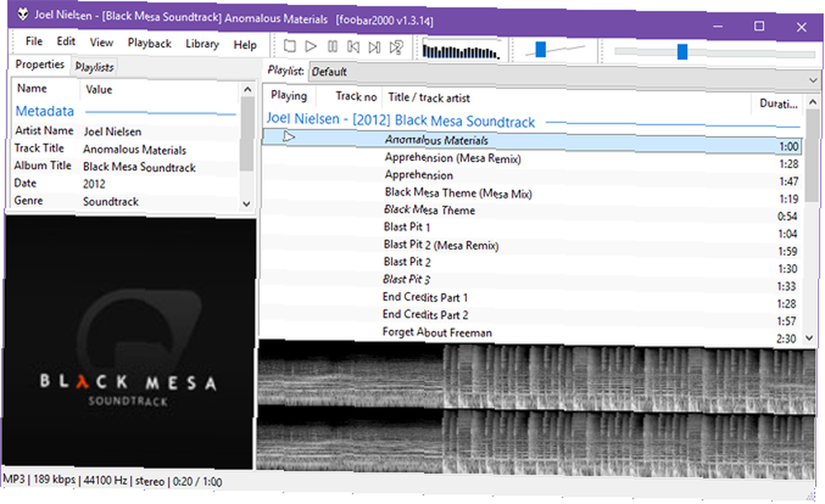Viewport: 825px width, 504px height.
Task: Select the Blast Pit 2 (Mesa Remix) track
Action: (441, 245)
